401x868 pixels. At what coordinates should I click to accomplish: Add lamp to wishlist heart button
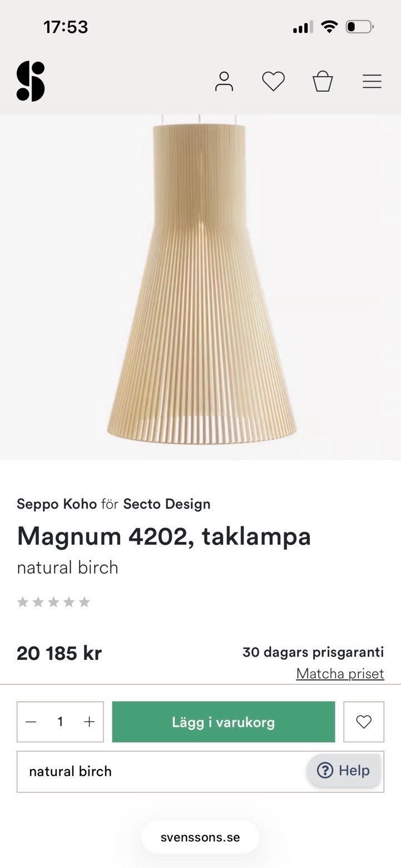[364, 722]
